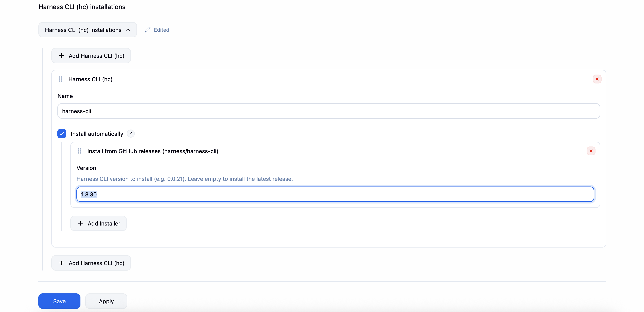
Task: Click the Edited pencil icon
Action: [x=148, y=30]
